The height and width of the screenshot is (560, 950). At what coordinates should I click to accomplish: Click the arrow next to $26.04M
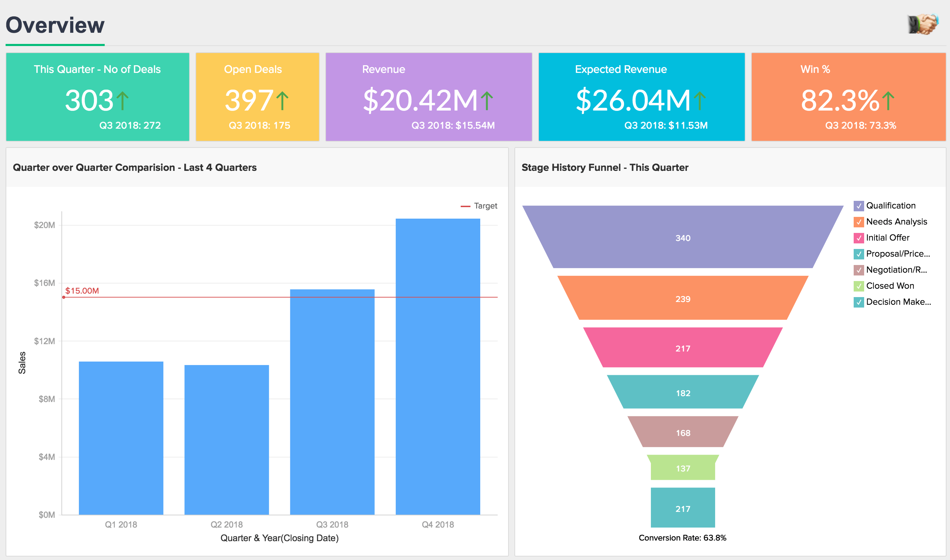(x=699, y=101)
